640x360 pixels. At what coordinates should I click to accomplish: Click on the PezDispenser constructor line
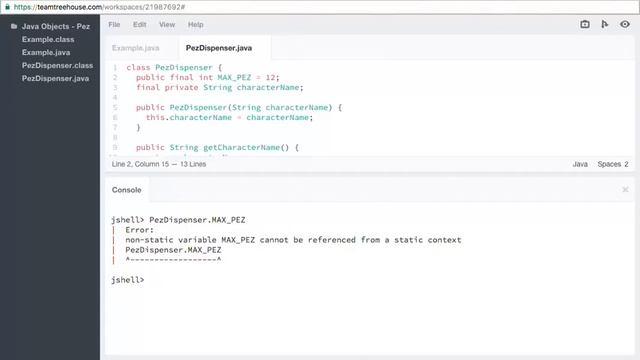pyautogui.click(x=239, y=107)
